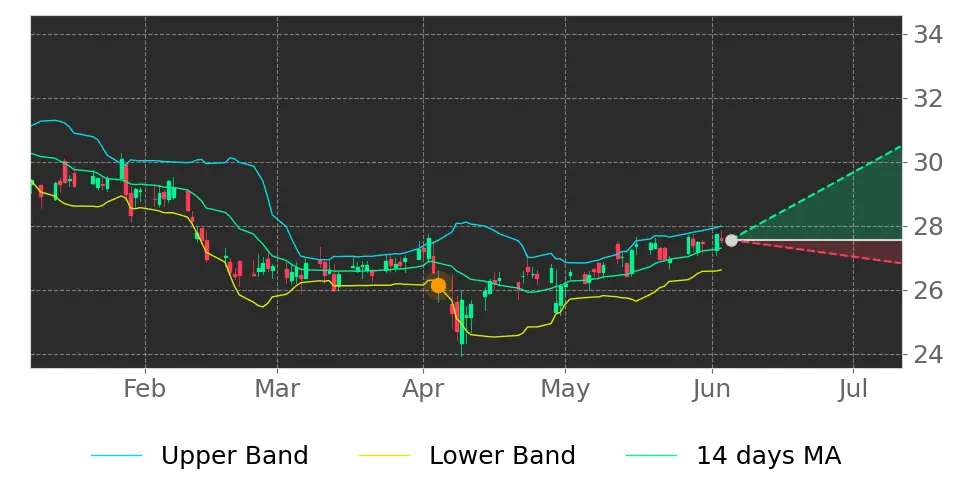The image size is (972, 486).
Task: Click the white current-price dot in June
Action: [731, 241]
